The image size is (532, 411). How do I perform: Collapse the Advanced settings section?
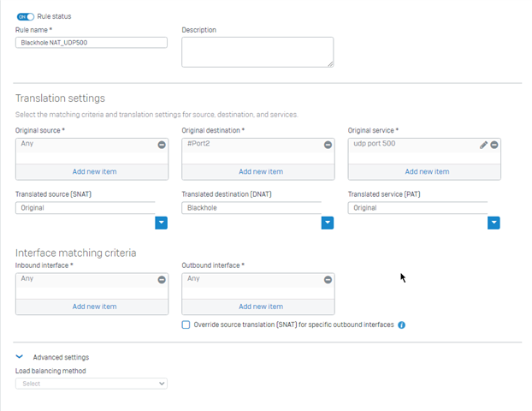click(x=20, y=357)
